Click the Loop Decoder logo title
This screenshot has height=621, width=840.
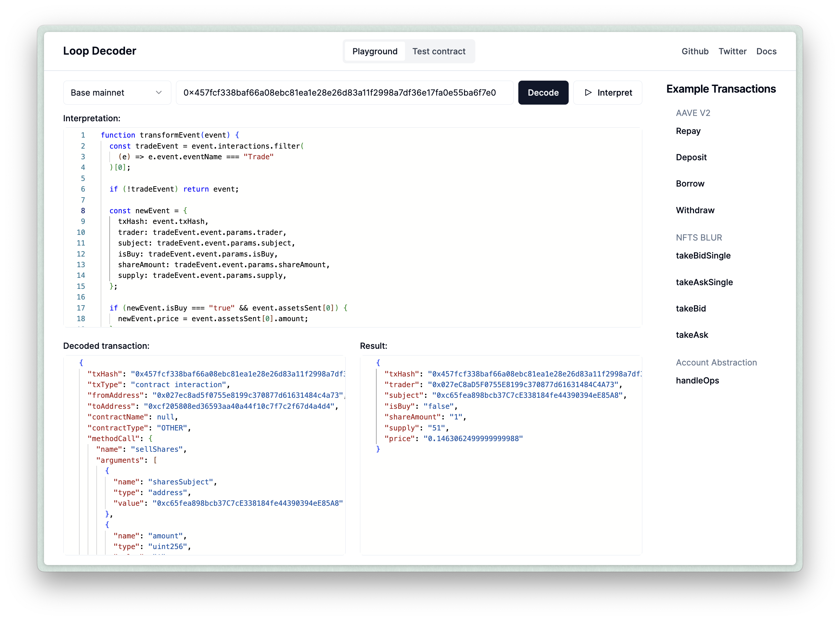coord(100,51)
